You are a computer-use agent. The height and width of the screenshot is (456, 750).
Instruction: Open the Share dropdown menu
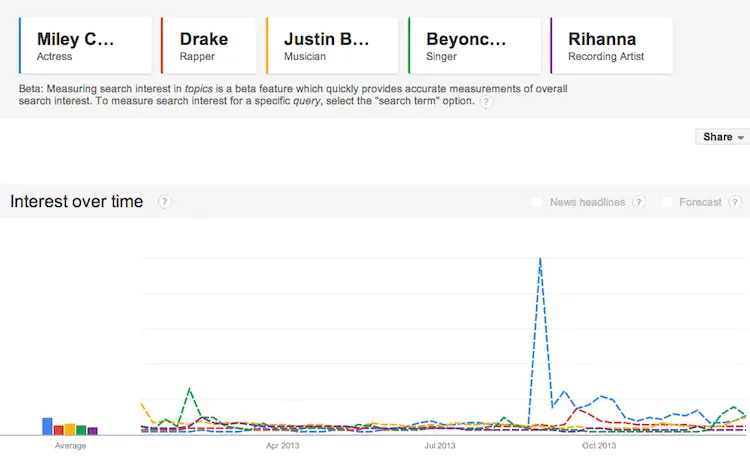(x=722, y=137)
